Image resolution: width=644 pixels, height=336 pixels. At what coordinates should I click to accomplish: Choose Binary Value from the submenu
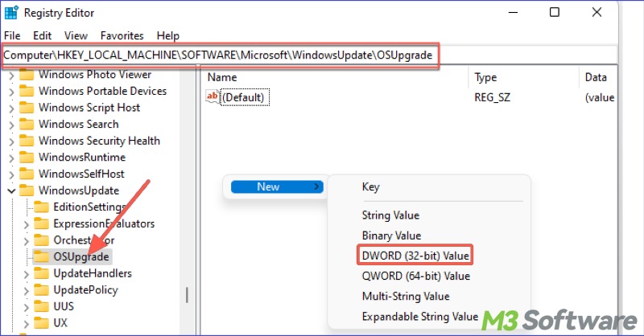[391, 236]
